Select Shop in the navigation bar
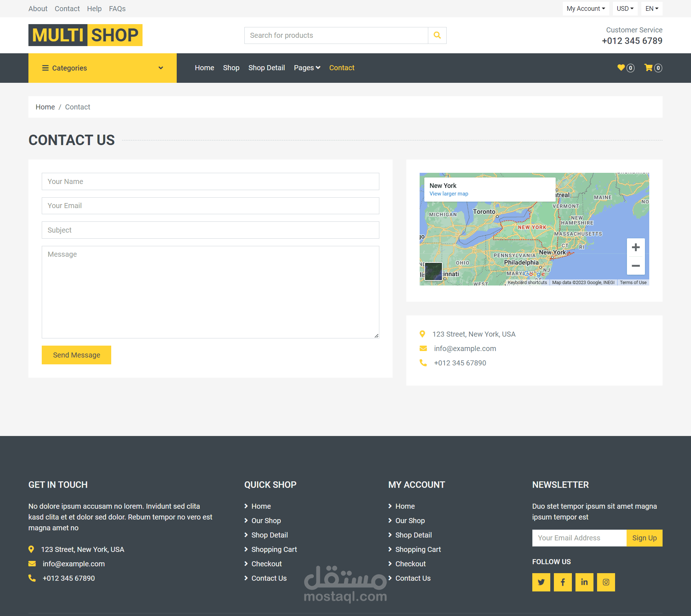This screenshot has height=616, width=691. [231, 68]
